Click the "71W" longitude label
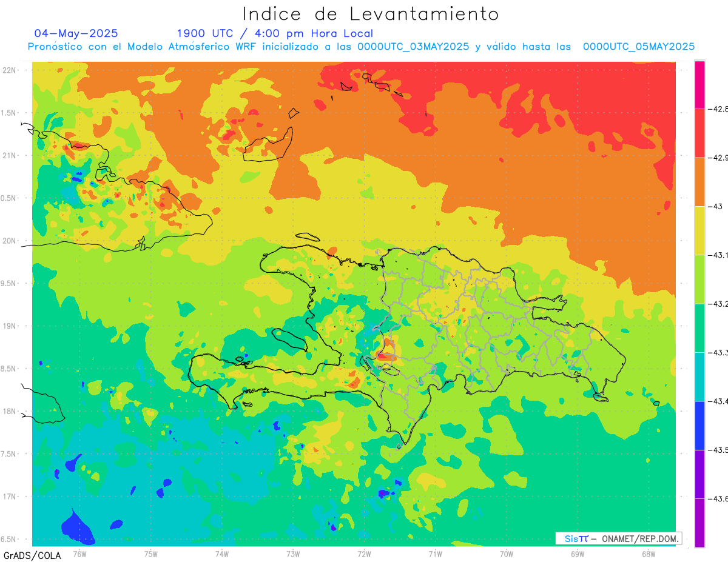 [435, 554]
